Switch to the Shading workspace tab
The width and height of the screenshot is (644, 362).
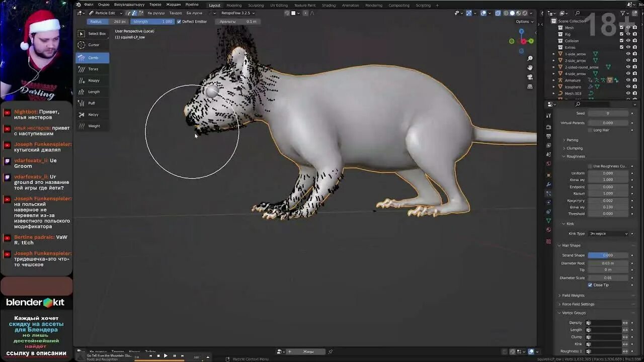pos(329,6)
